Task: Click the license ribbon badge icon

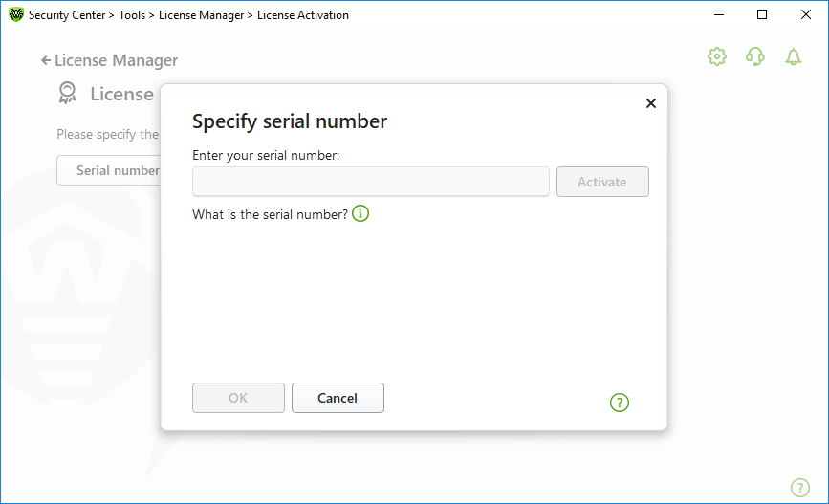Action: point(67,93)
